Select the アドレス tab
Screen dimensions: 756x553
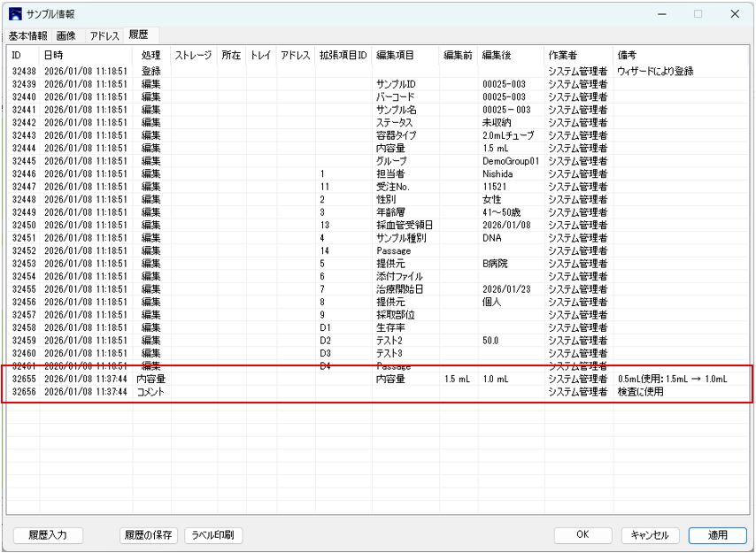104,35
